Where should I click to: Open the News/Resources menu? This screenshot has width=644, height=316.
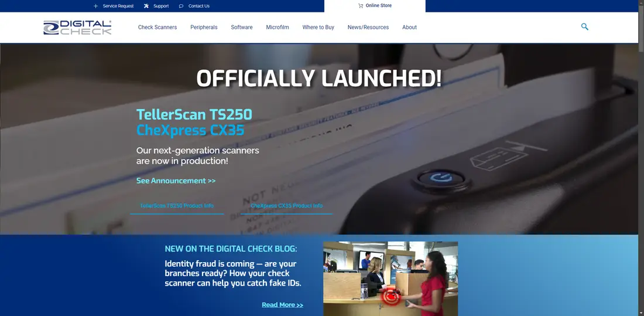368,27
